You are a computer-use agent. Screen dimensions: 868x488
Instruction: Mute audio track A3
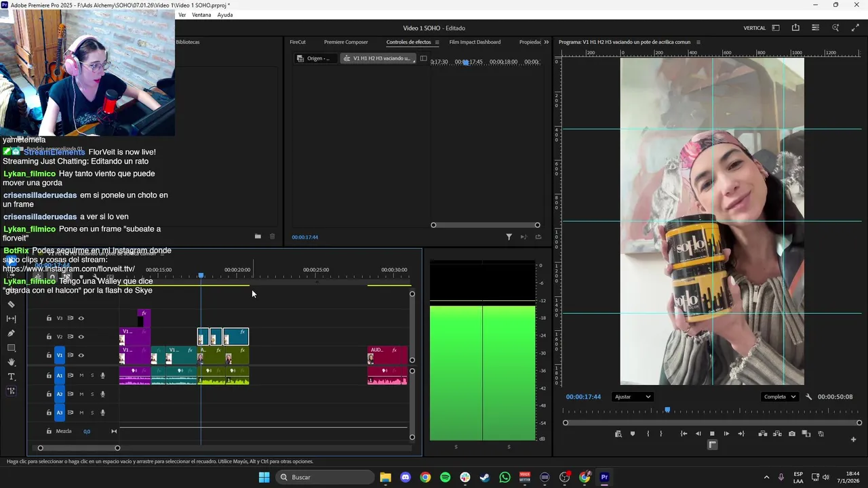click(x=81, y=413)
